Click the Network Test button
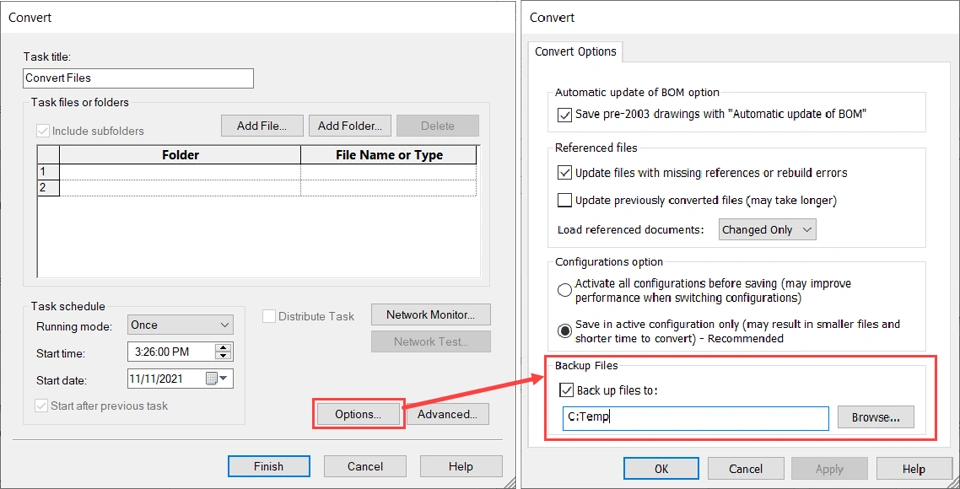 (430, 342)
